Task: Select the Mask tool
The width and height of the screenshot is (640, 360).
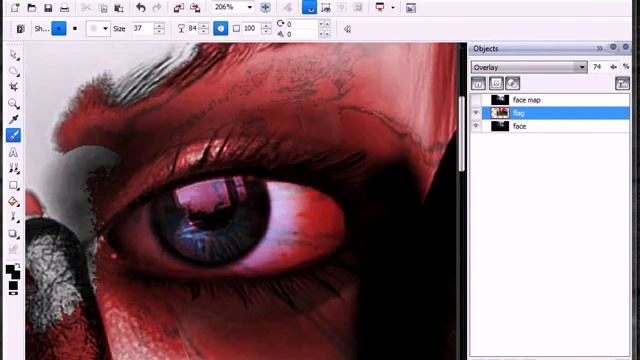Action: (x=13, y=71)
